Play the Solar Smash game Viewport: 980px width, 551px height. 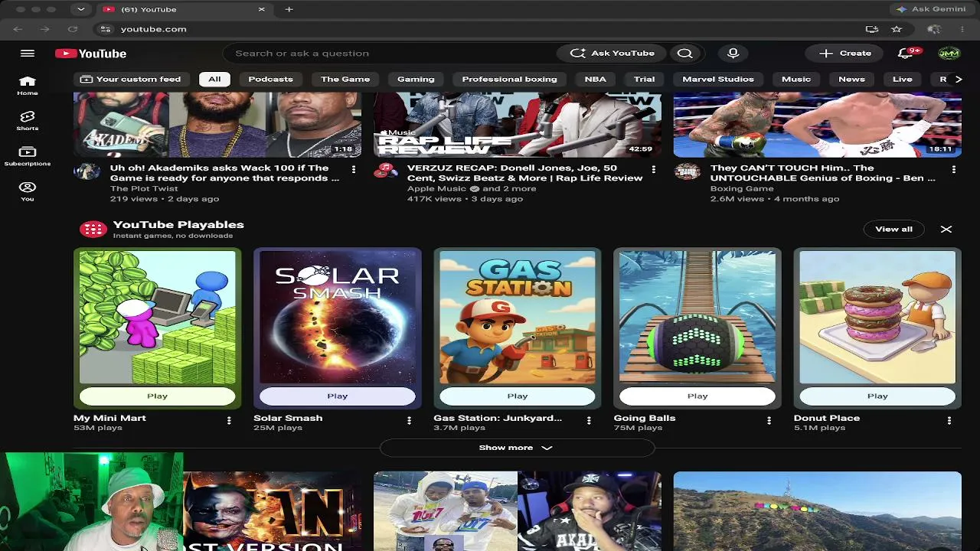click(x=338, y=396)
